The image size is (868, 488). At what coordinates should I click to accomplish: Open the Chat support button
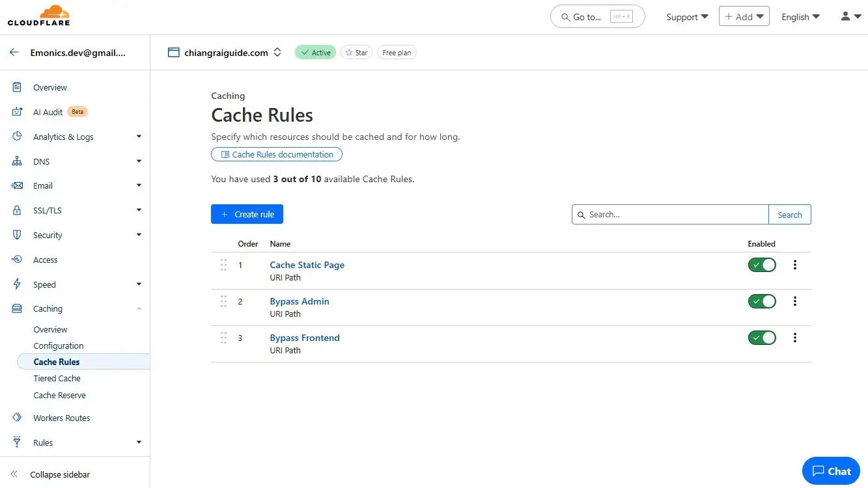[x=831, y=471]
